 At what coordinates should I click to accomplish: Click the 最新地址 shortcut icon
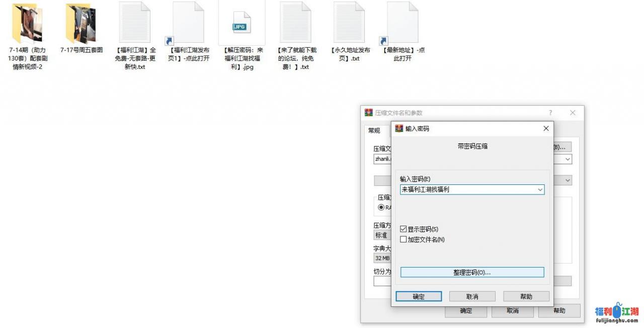403,23
